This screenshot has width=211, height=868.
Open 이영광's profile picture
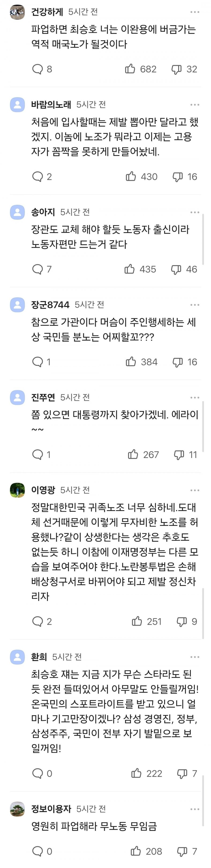click(x=17, y=490)
